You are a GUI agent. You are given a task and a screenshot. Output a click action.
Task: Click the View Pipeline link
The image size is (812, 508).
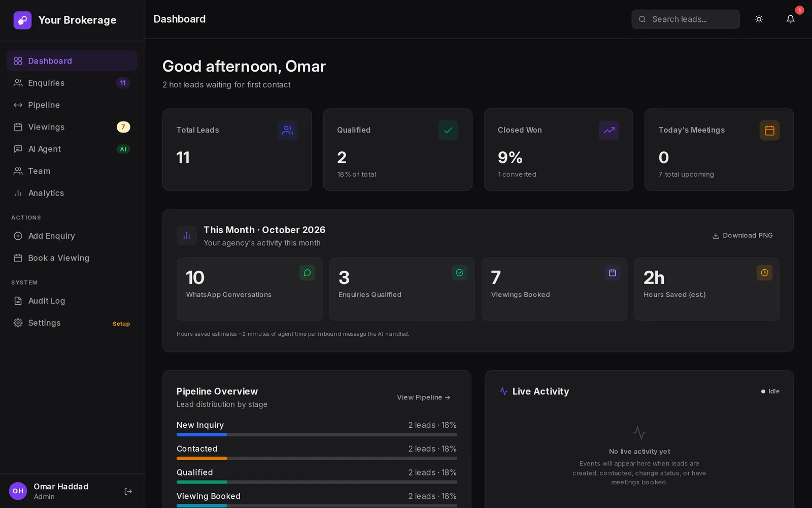click(424, 397)
